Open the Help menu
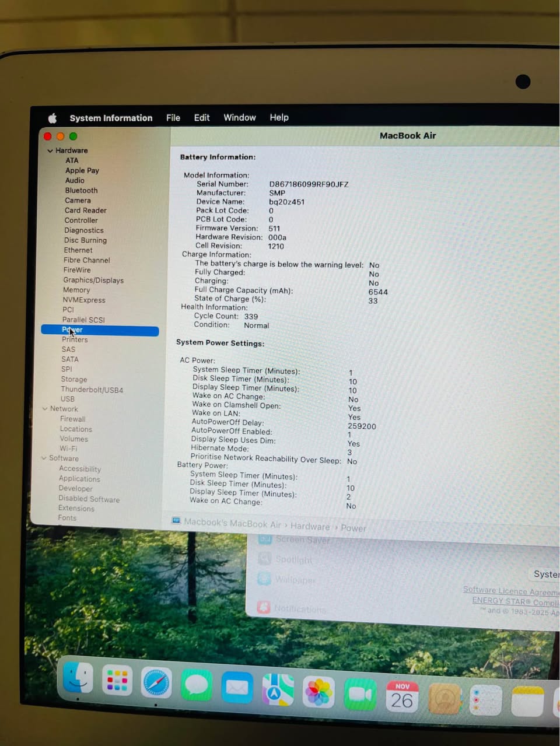 [x=279, y=117]
